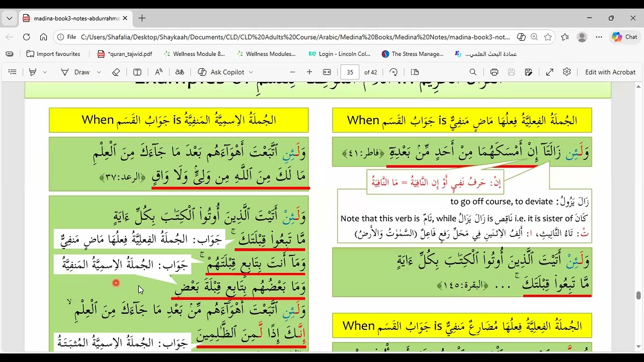Image resolution: width=644 pixels, height=362 pixels.
Task: Open the tab search dropdown arrow
Action: pyautogui.click(x=9, y=18)
